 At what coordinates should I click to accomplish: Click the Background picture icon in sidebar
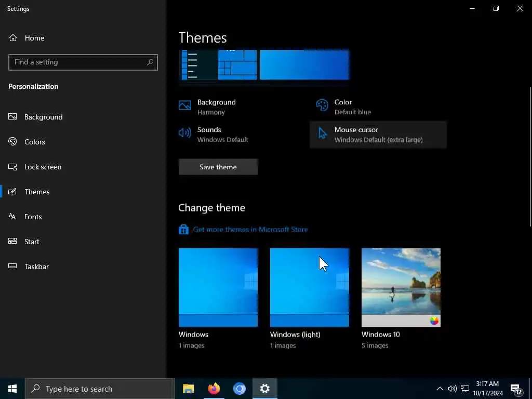click(12, 117)
